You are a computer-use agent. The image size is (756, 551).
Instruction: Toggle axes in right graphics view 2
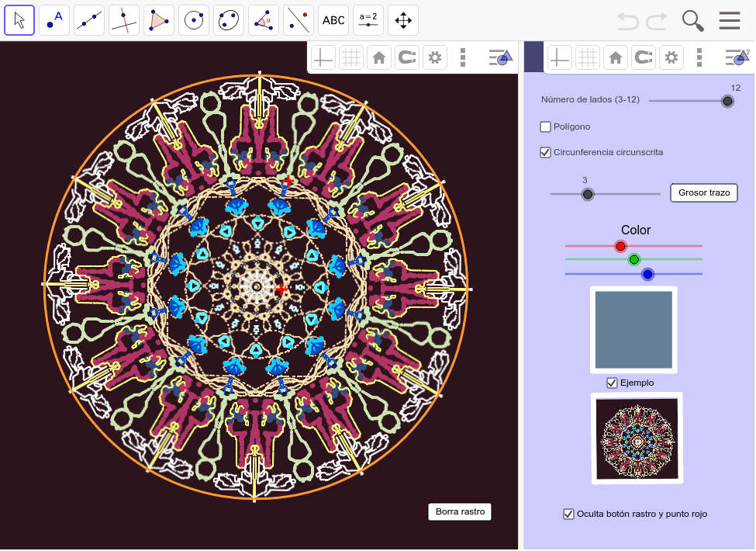[x=559, y=58]
